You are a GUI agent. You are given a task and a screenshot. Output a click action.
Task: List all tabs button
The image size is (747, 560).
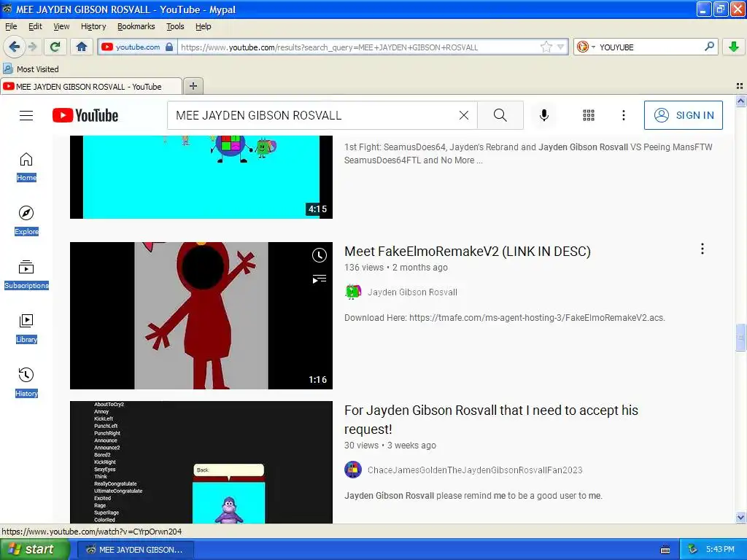[740, 86]
